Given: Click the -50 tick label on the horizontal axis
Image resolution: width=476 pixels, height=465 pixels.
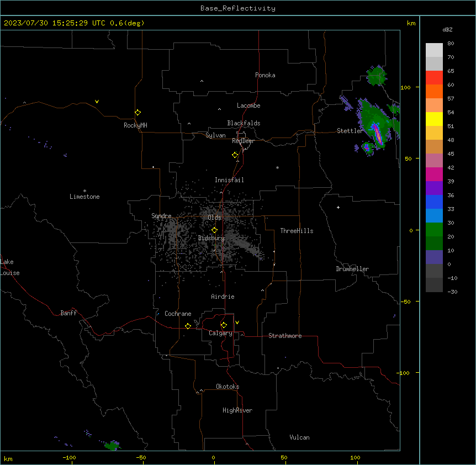Looking at the screenshot, I should click(x=141, y=458).
